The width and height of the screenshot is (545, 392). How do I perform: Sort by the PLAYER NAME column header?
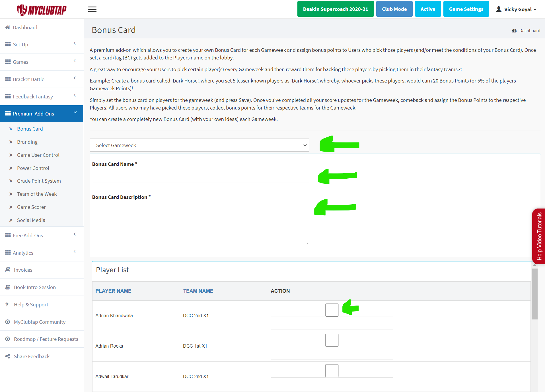pos(113,291)
